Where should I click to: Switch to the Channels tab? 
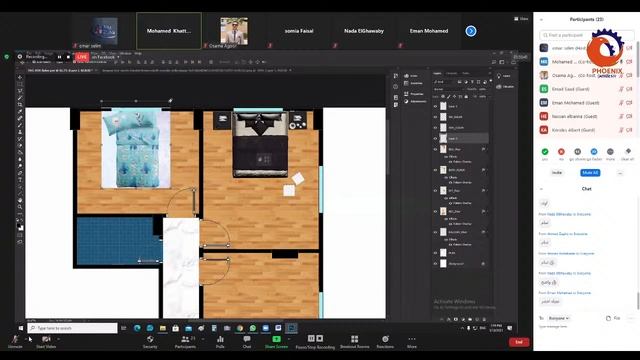(451, 73)
